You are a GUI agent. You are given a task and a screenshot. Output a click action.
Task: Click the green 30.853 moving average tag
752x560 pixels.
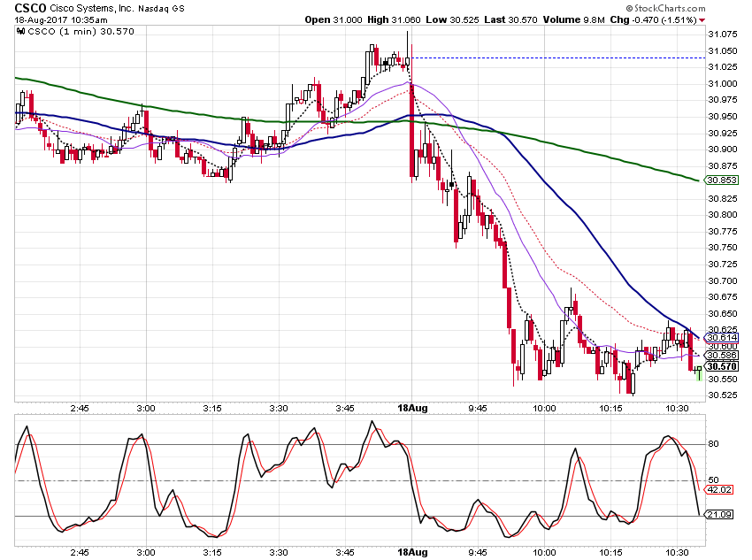[x=722, y=180]
